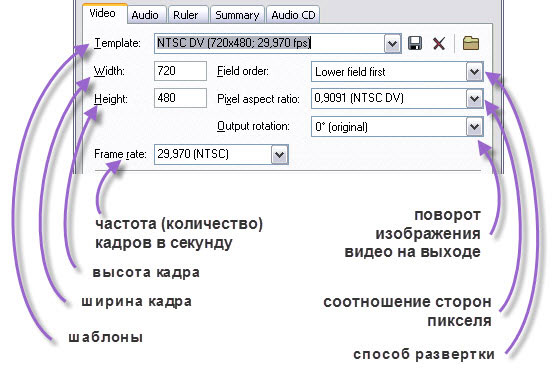Click the Width field showing 720
The width and height of the screenshot is (553, 372).
[180, 71]
